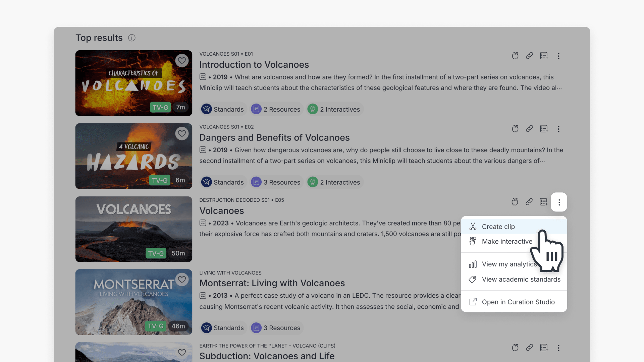
Task: Open the info tooltip beside Top results
Action: pyautogui.click(x=131, y=38)
